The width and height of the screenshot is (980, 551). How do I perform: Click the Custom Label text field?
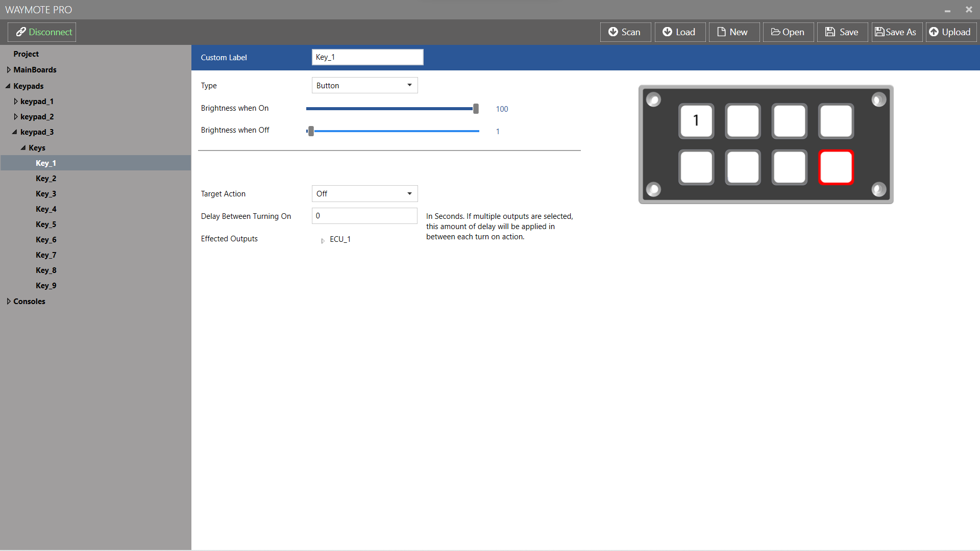tap(367, 57)
